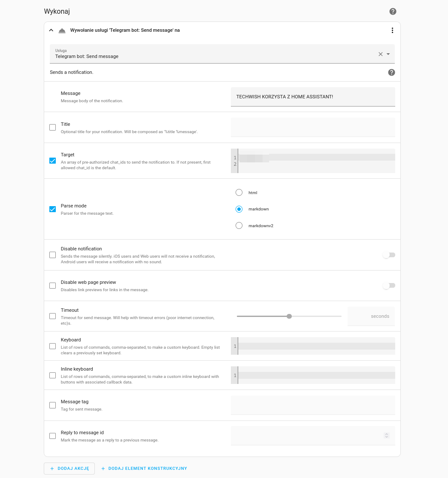Enable the Keyboard checkbox
Image resolution: width=448 pixels, height=478 pixels.
(x=53, y=346)
